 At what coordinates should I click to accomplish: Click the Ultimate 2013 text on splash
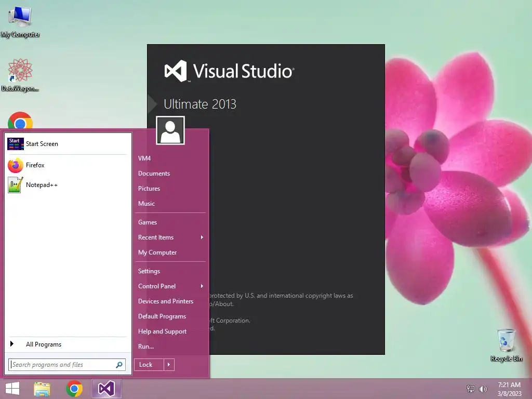coord(200,104)
